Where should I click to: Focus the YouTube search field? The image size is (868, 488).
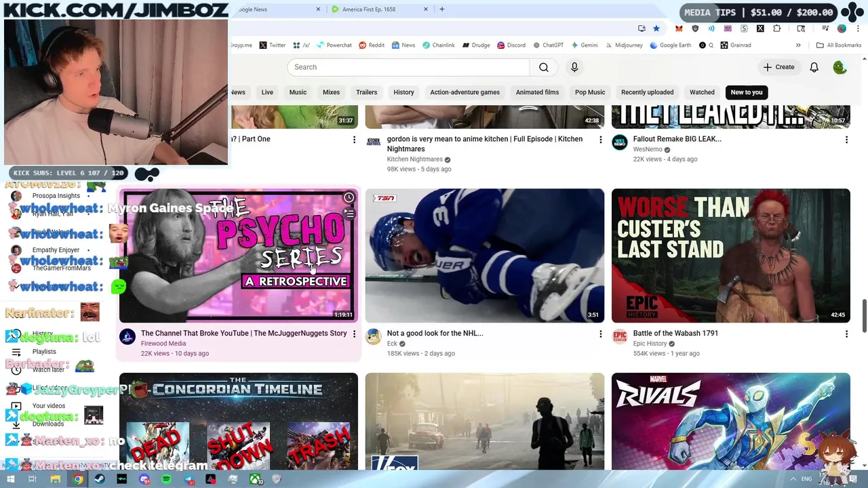pos(408,67)
